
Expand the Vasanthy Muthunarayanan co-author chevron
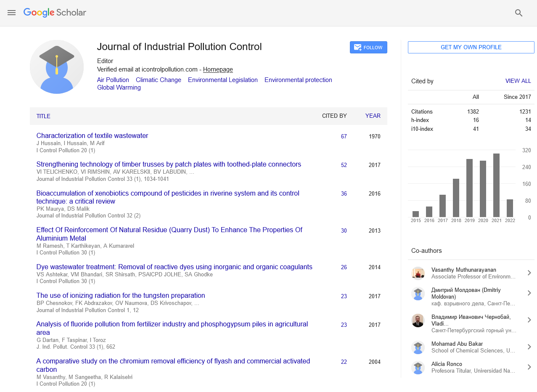(529, 273)
